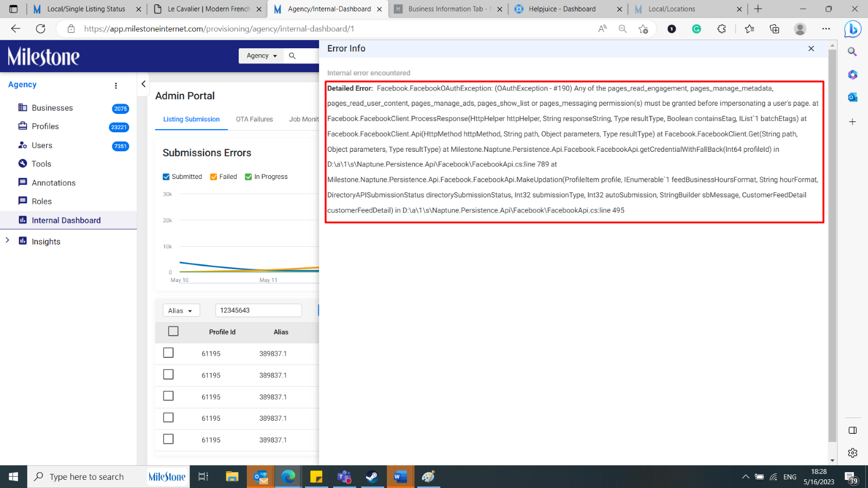The height and width of the screenshot is (488, 868).
Task: Click the Tools icon in sidebar
Action: [23, 163]
